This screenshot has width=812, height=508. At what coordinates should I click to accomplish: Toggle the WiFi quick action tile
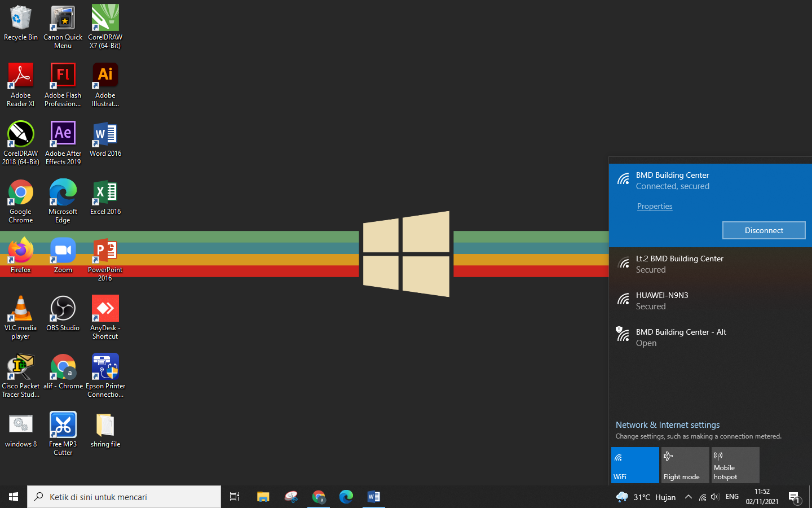click(635, 465)
